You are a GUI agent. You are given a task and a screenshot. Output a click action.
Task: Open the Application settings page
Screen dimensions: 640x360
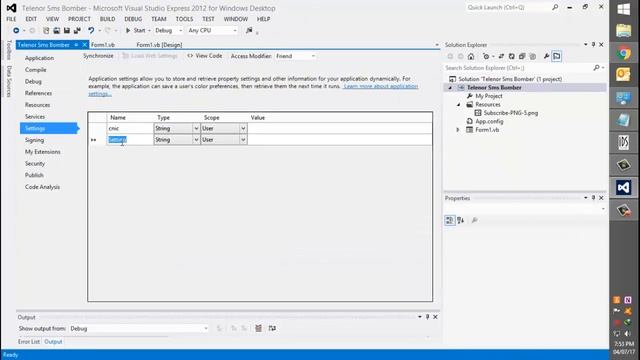tap(39, 58)
